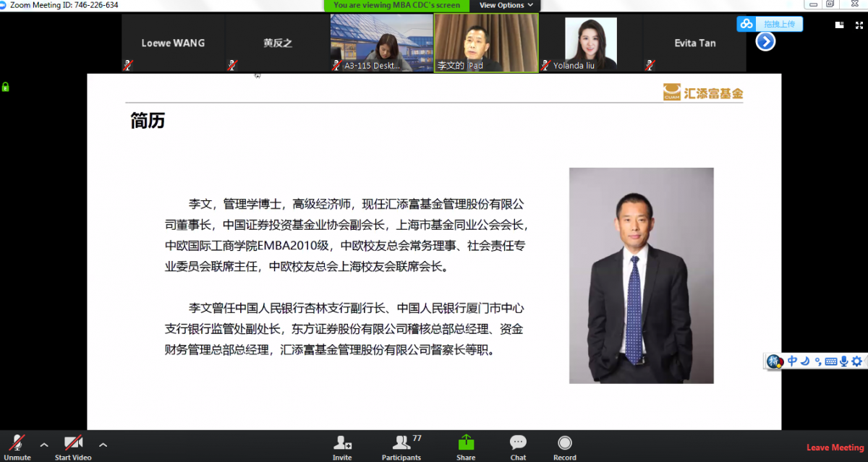Image resolution: width=868 pixels, height=462 pixels.
Task: Open the Chat panel
Action: [518, 447]
